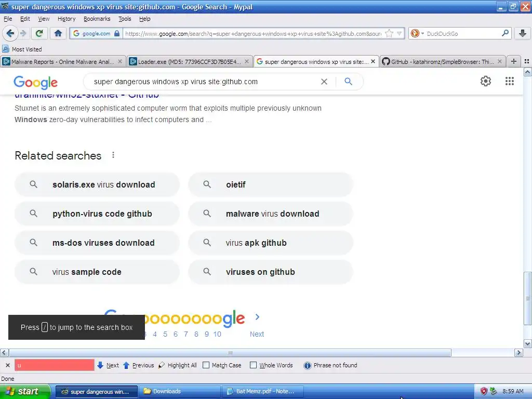The image size is (532, 399).
Task: Show the list all tabs button
Action: 527,61
